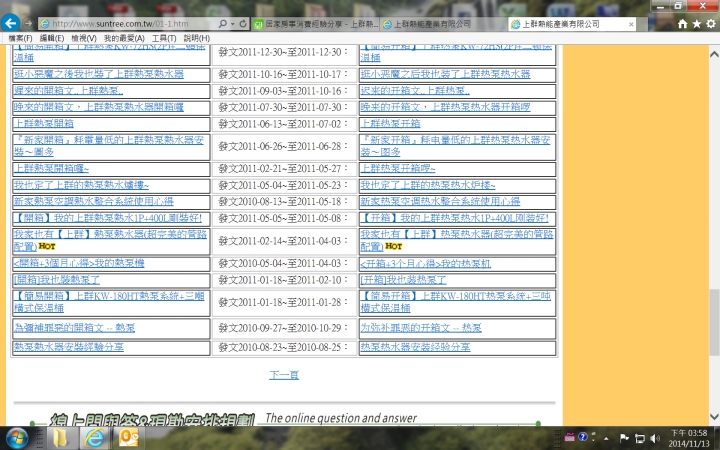Open the 檔案(F) menu

click(x=20, y=38)
